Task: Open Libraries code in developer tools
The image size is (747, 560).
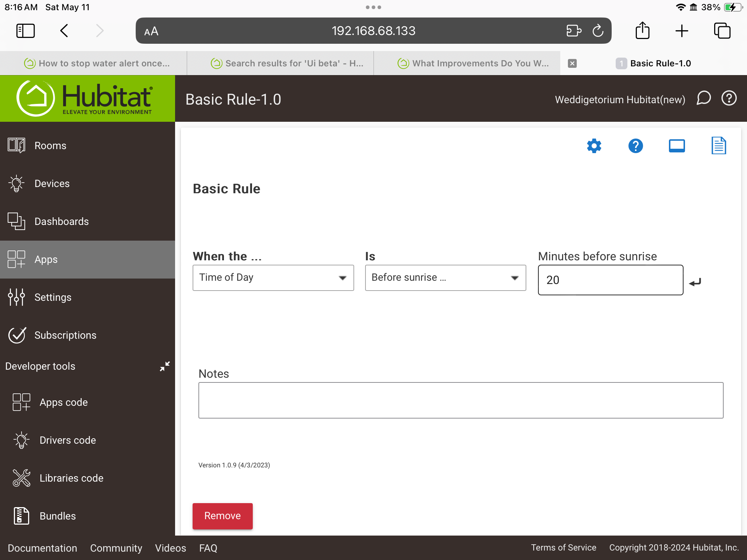Action: (88, 478)
